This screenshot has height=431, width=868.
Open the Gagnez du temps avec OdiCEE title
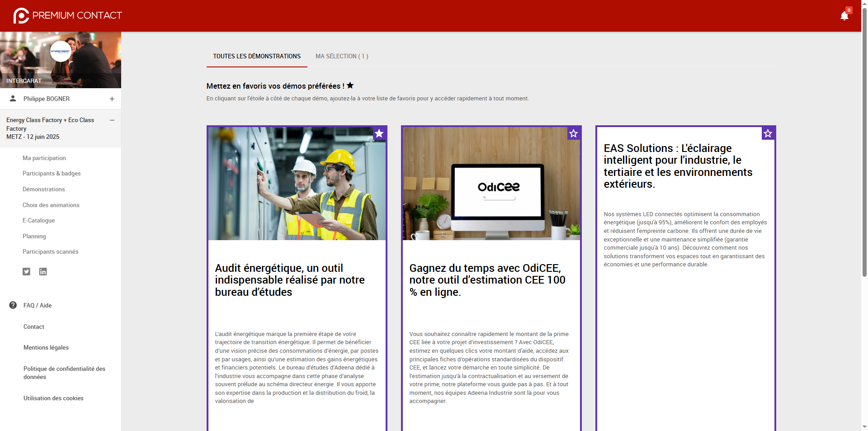(487, 280)
